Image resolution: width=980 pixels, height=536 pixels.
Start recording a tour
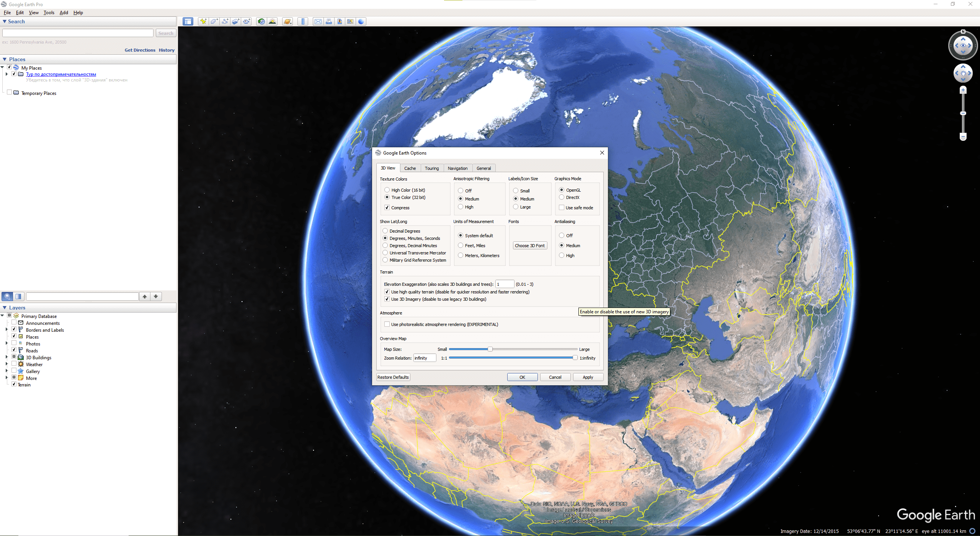click(x=247, y=21)
